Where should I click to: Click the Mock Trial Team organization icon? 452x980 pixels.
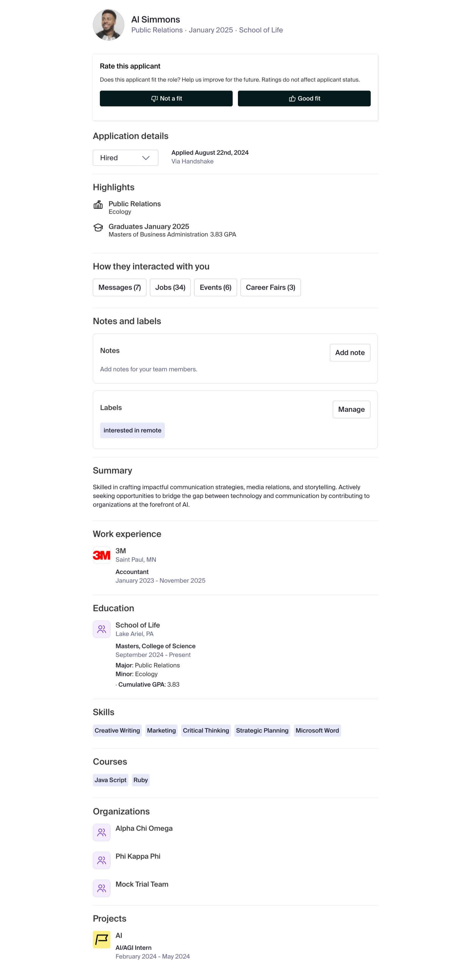102,888
